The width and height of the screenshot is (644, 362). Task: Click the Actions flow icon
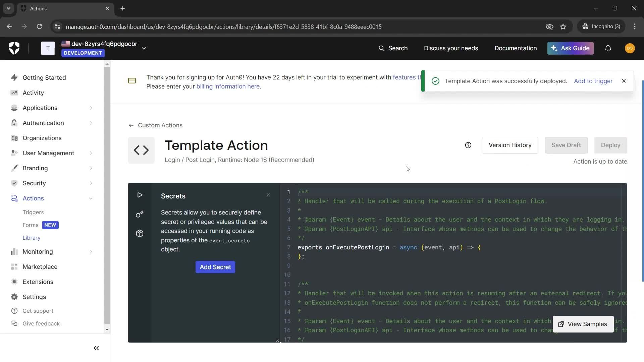tap(14, 198)
